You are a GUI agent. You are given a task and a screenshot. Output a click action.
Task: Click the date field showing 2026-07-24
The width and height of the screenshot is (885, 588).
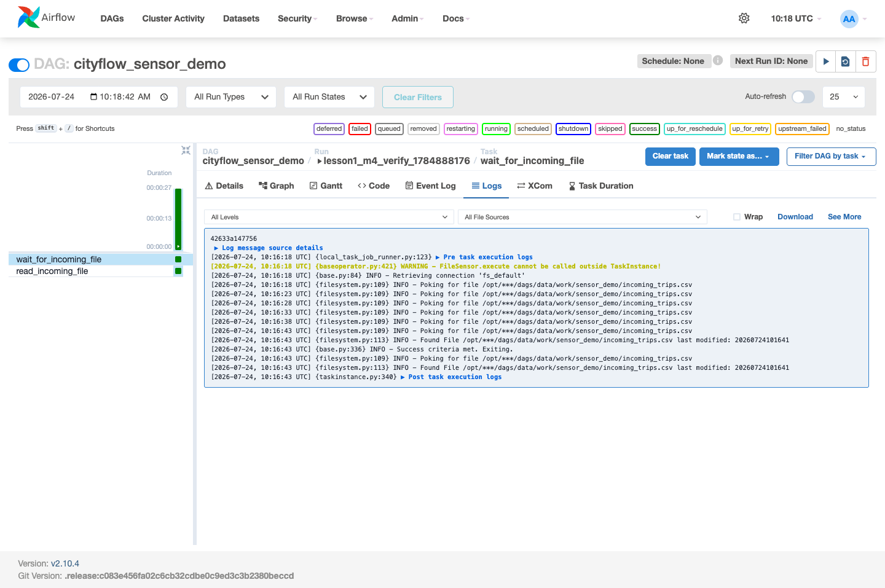[x=99, y=97]
